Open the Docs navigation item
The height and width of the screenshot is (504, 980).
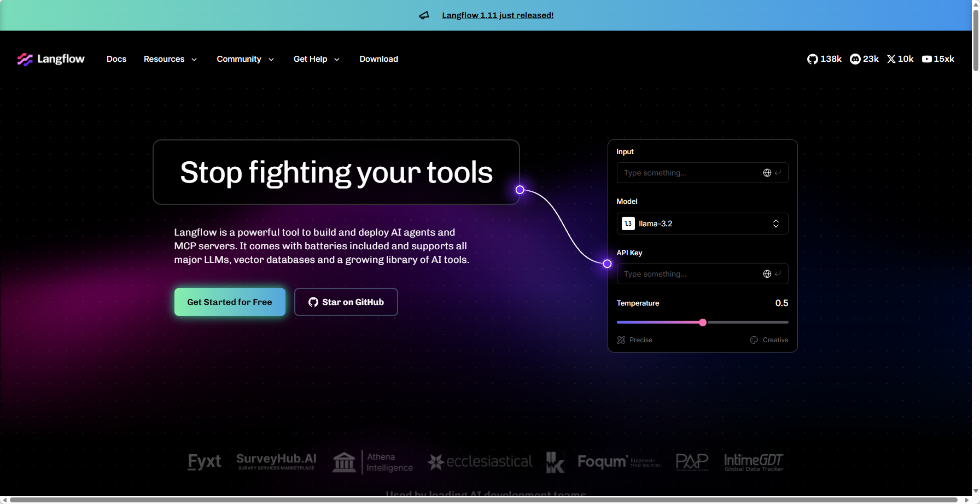coord(116,59)
